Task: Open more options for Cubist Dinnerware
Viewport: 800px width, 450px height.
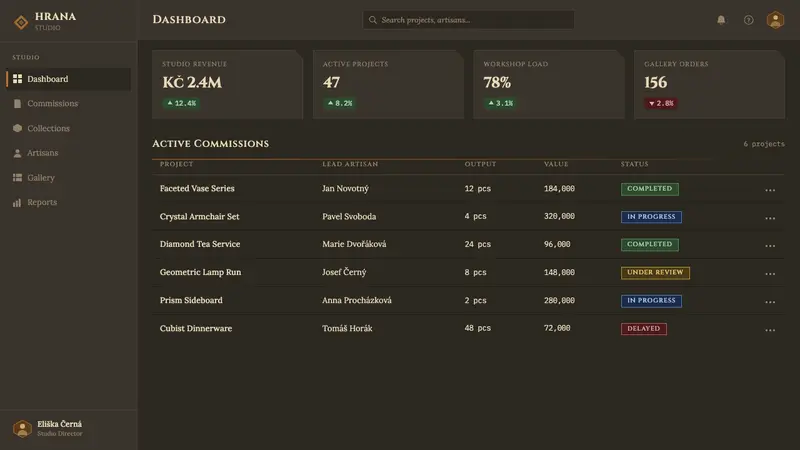Action: 770,330
